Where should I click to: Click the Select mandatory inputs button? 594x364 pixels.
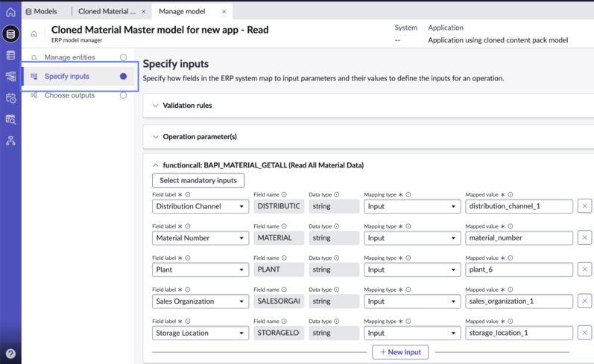(x=198, y=180)
